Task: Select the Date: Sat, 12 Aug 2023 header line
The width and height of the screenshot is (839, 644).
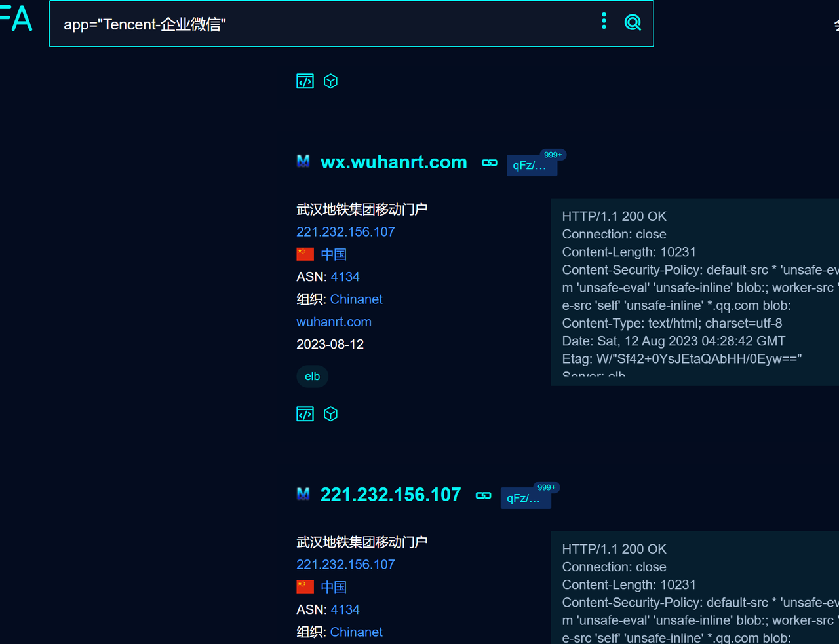Action: pos(673,341)
